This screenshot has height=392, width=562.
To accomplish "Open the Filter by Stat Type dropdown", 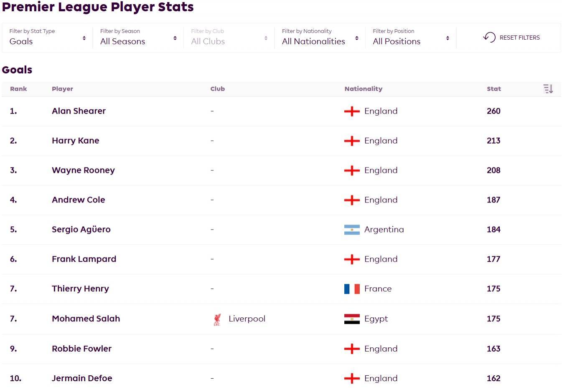I will (47, 38).
